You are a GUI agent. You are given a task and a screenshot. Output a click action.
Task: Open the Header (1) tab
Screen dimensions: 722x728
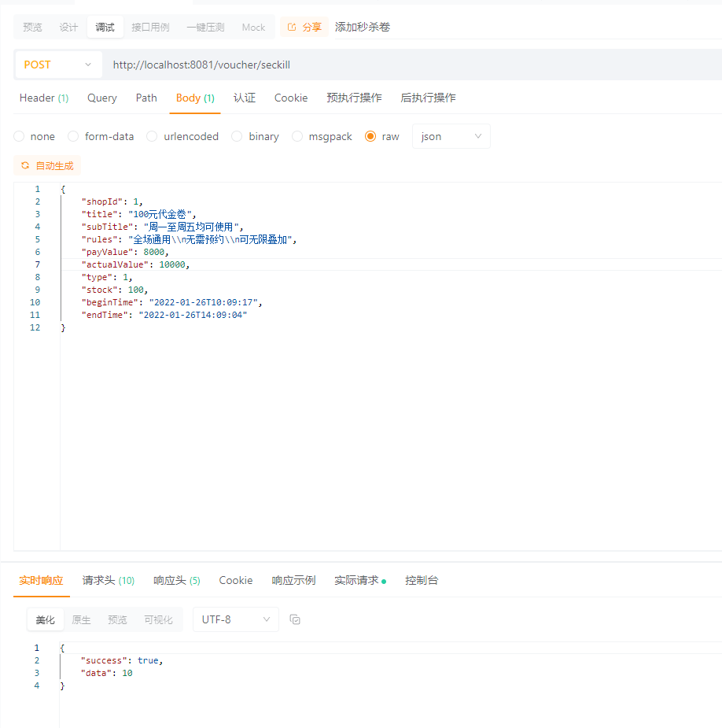point(44,98)
